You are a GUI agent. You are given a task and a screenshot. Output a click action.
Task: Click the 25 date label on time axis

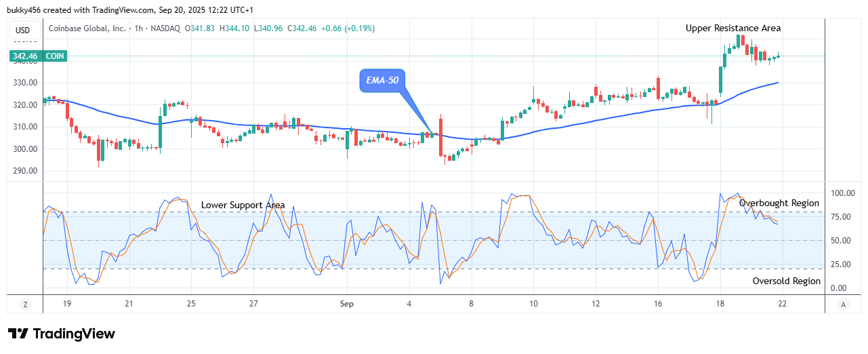point(191,304)
